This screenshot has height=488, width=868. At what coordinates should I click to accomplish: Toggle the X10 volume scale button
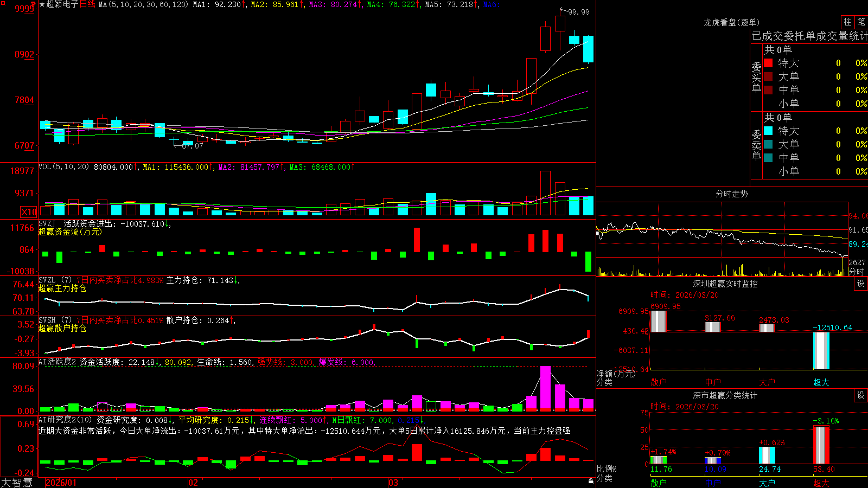click(x=29, y=212)
